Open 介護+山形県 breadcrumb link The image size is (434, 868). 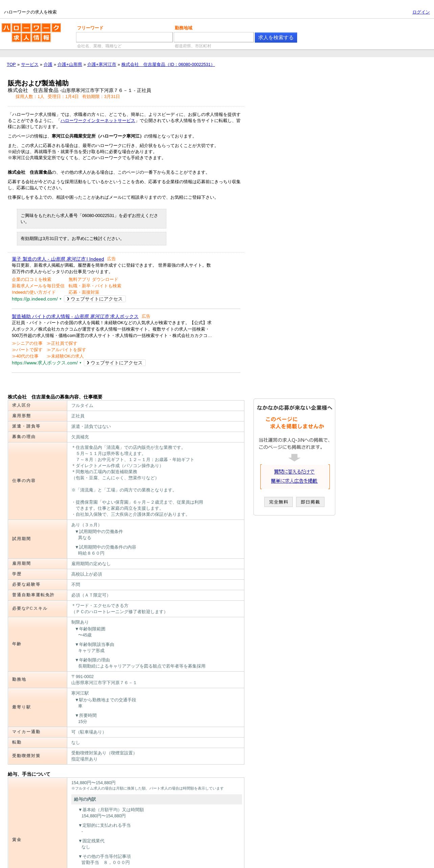70,65
